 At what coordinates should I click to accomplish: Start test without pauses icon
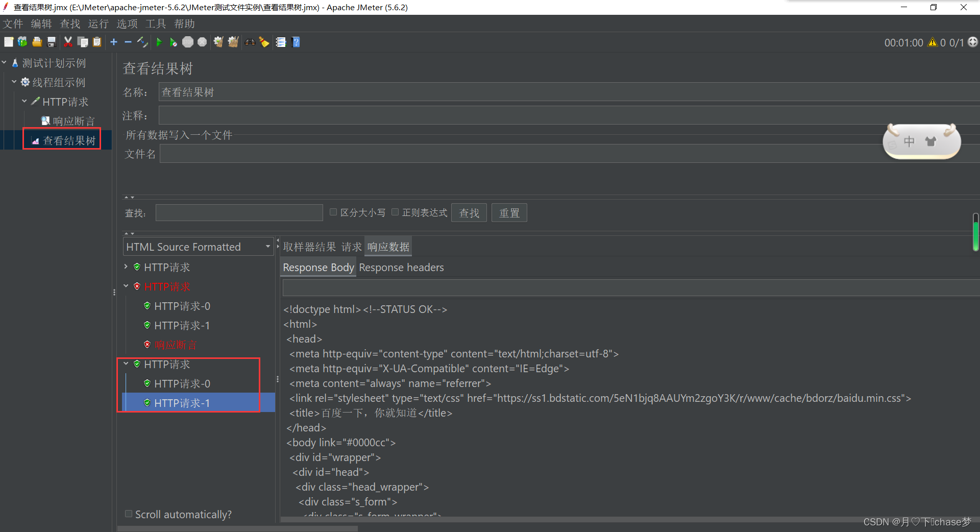tap(173, 42)
